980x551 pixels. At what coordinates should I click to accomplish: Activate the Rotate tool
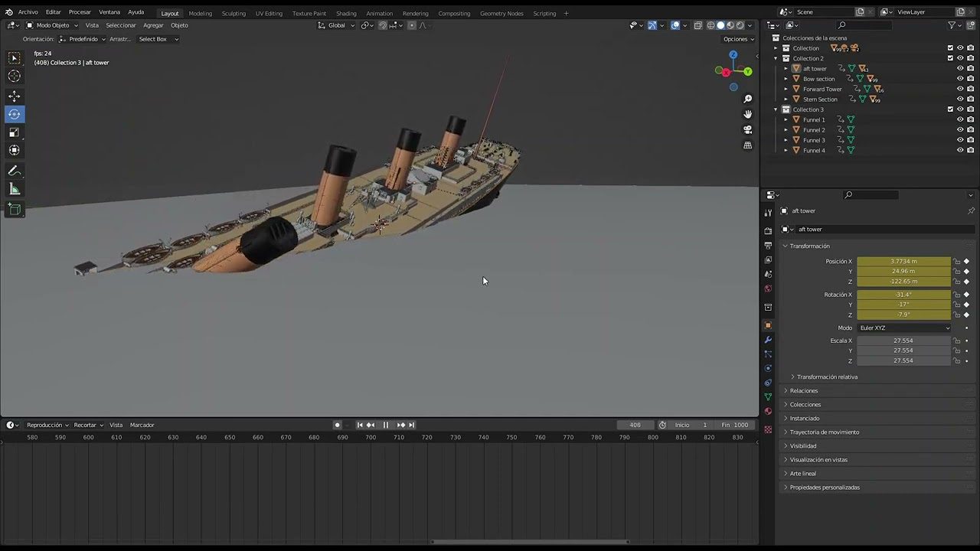tap(15, 114)
